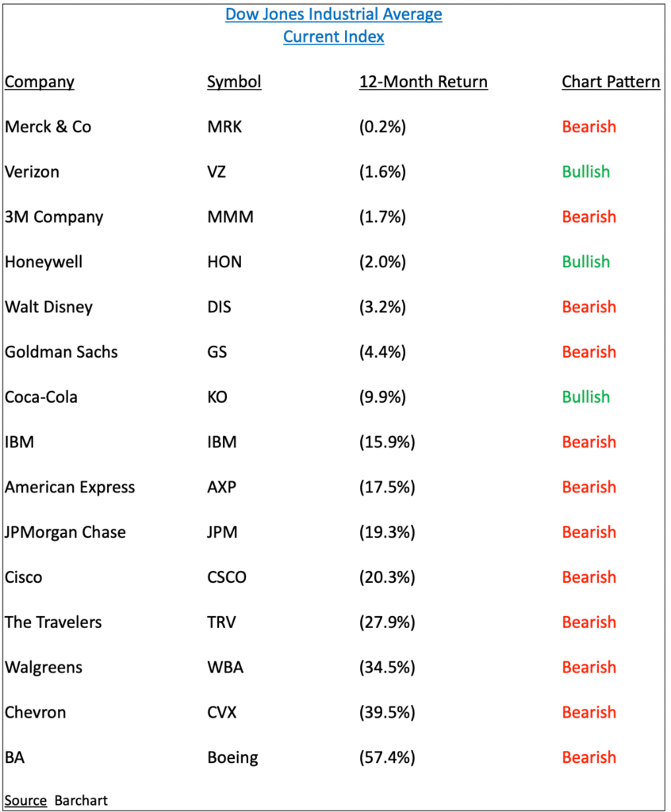Image resolution: width=671 pixels, height=812 pixels.
Task: Select the Company column header
Action: [x=40, y=82]
